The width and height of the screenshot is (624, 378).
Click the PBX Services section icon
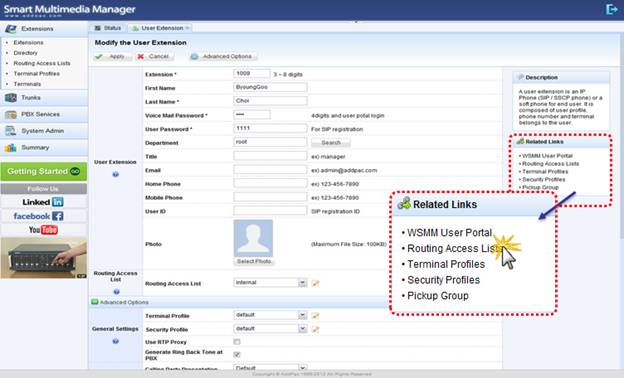(11, 115)
